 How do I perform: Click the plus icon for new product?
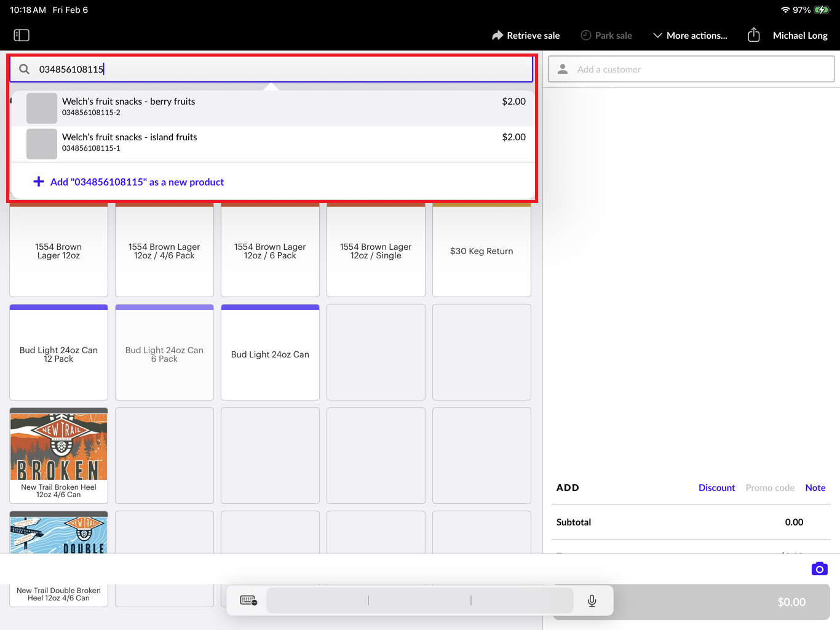[39, 181]
